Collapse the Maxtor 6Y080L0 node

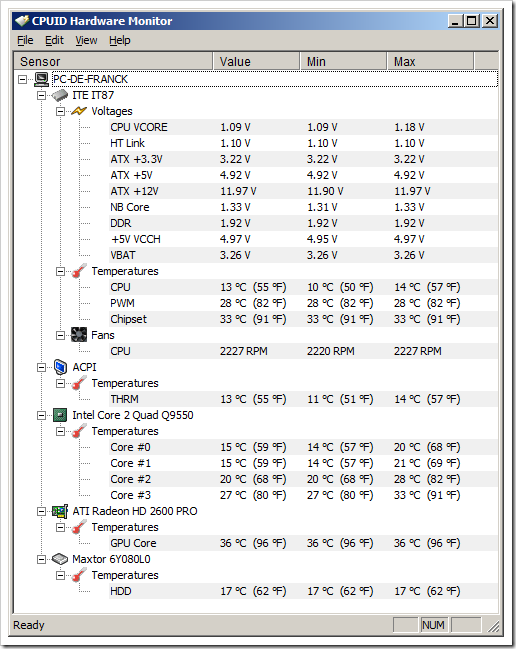(x=41, y=559)
